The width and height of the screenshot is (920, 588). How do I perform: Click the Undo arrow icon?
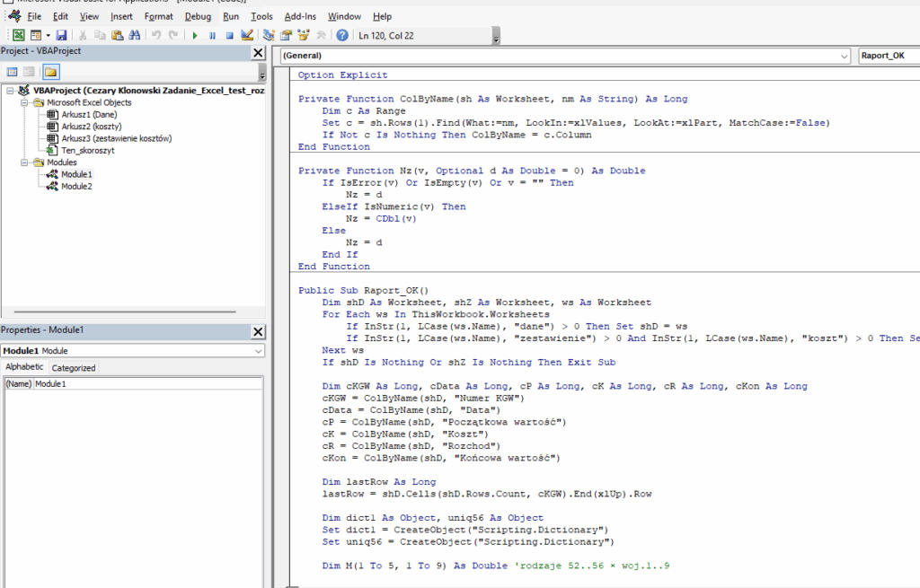coord(156,35)
